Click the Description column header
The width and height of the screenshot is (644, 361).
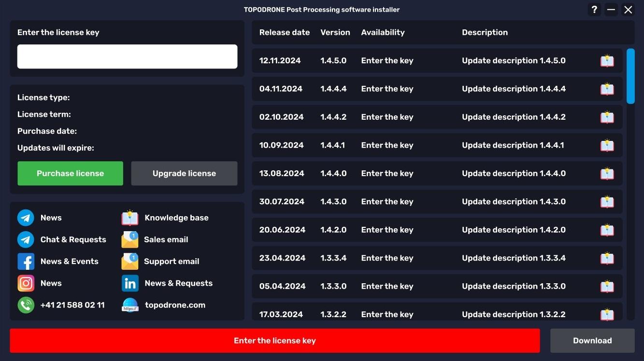(485, 32)
